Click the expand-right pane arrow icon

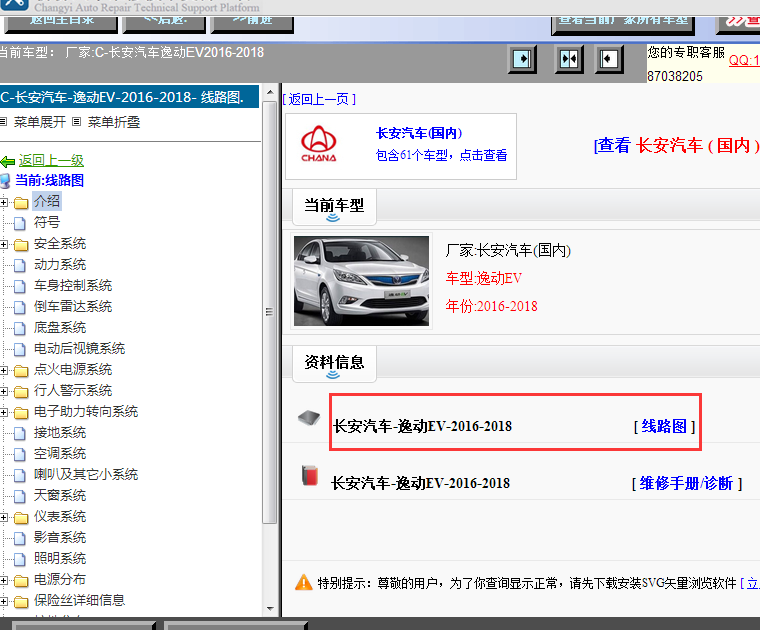tap(522, 59)
